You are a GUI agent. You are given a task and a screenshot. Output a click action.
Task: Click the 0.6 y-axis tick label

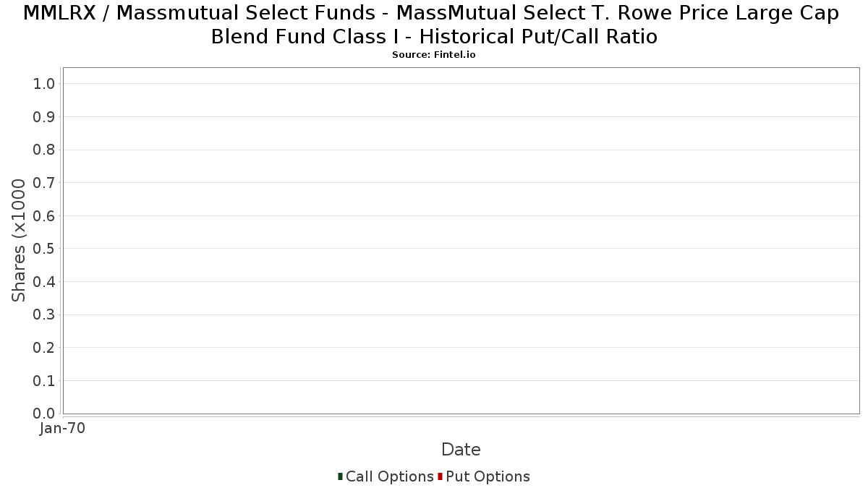[x=44, y=216]
